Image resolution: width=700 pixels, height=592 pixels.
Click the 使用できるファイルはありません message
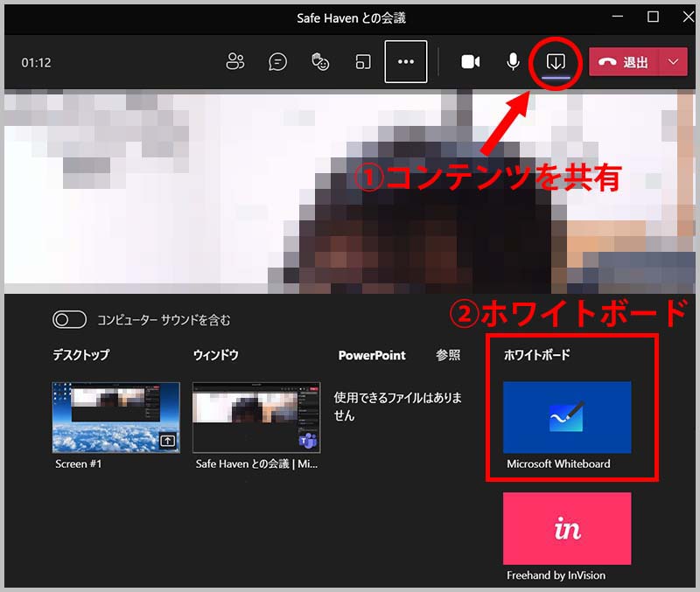point(397,407)
